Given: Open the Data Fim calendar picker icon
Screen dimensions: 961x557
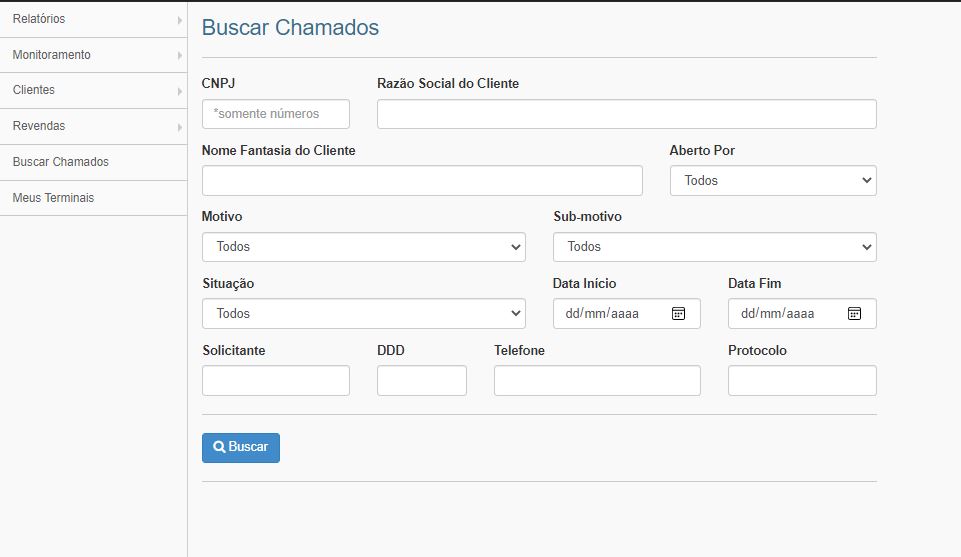Looking at the screenshot, I should [854, 313].
